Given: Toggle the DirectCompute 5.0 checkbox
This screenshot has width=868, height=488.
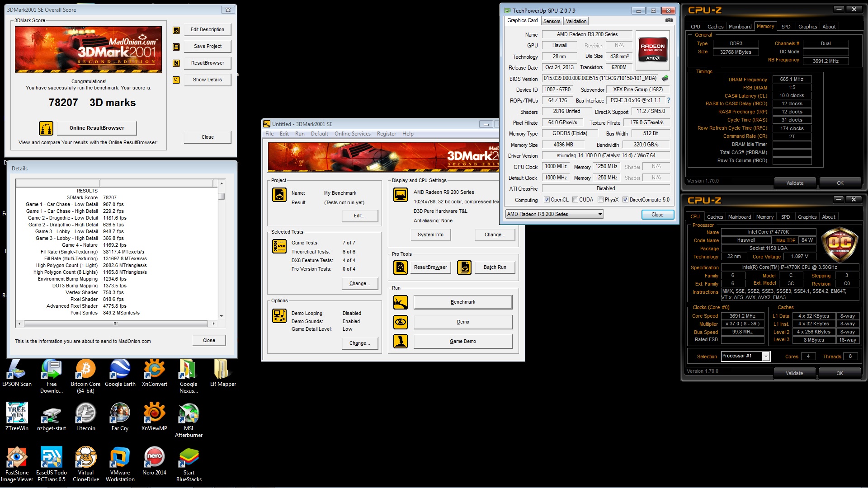Looking at the screenshot, I should (x=625, y=200).
